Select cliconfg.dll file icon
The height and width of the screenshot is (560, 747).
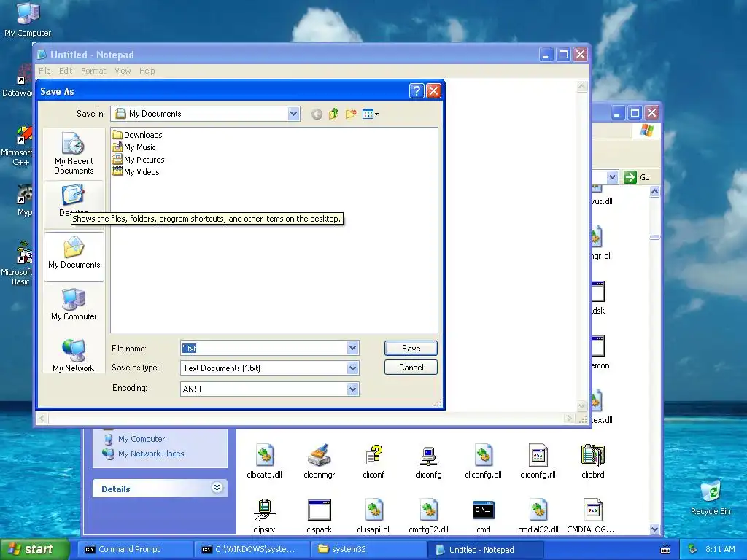coord(483,462)
